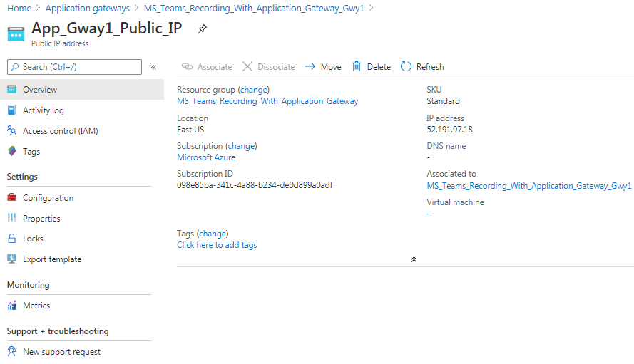Click the last breadcrumb chevron after Gwy1

pos(371,8)
